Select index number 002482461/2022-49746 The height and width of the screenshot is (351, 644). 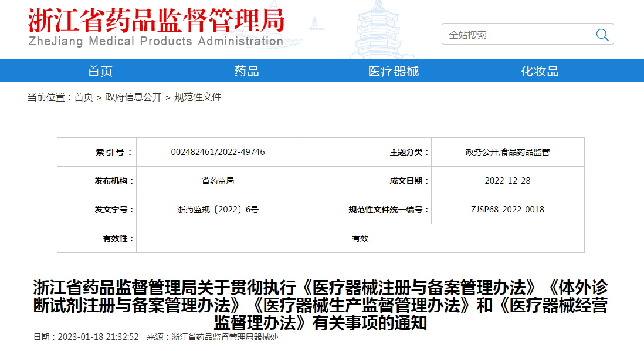pos(218,152)
